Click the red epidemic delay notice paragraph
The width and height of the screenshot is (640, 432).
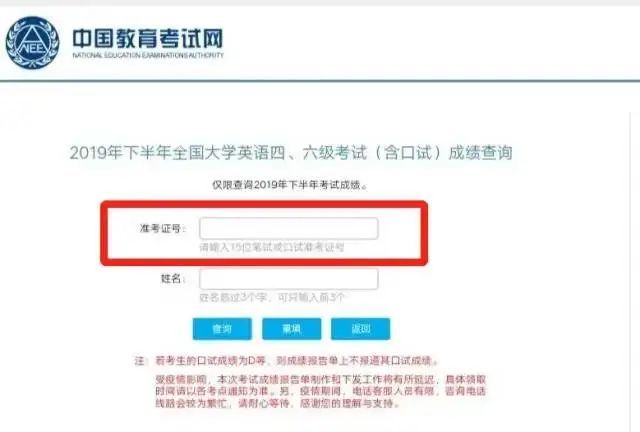320,392
